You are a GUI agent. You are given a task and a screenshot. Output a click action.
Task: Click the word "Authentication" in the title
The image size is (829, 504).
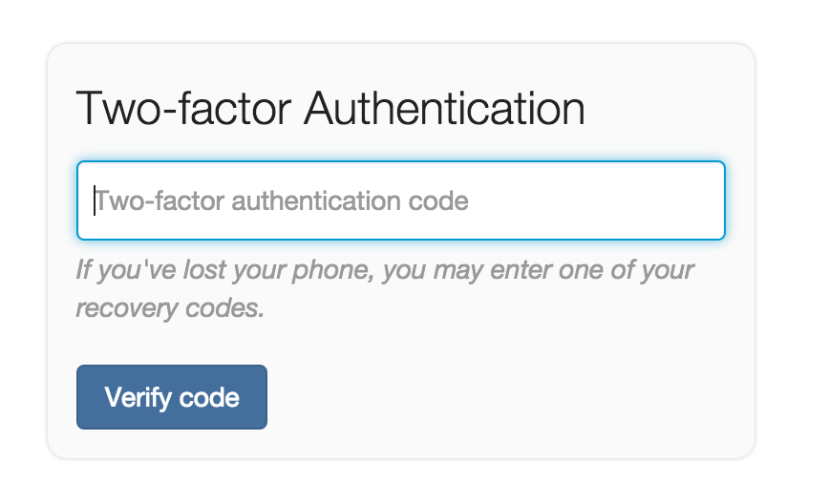pos(444,109)
